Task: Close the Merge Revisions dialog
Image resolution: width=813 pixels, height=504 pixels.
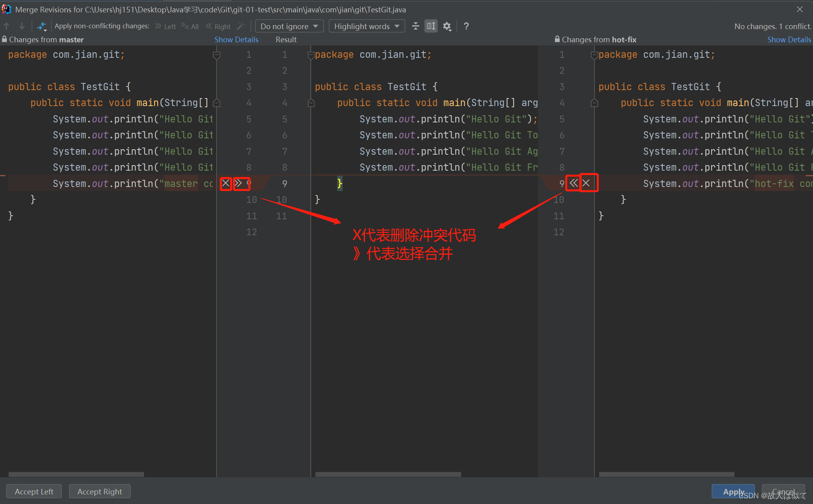Action: click(800, 9)
